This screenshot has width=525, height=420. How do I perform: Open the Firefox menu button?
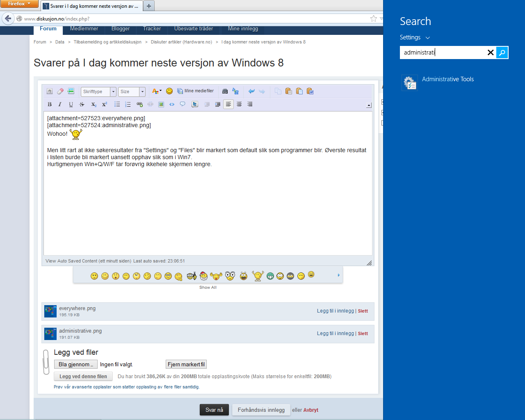[x=19, y=4]
